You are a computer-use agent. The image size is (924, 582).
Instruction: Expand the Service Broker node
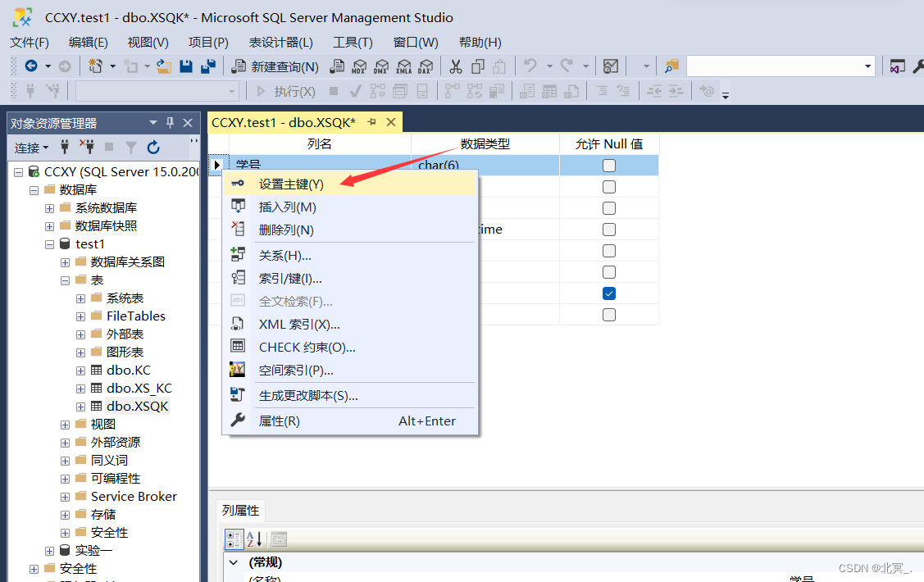click(65, 498)
